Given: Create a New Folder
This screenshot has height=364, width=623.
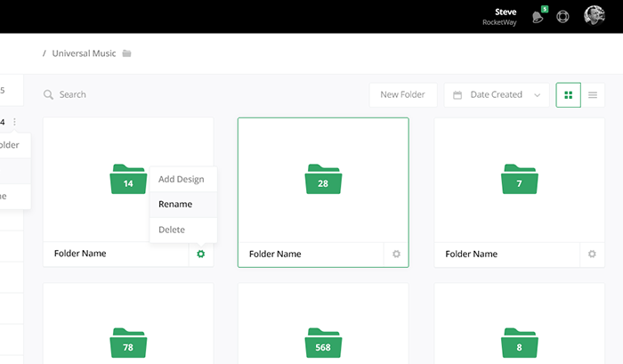Looking at the screenshot, I should pyautogui.click(x=403, y=94).
